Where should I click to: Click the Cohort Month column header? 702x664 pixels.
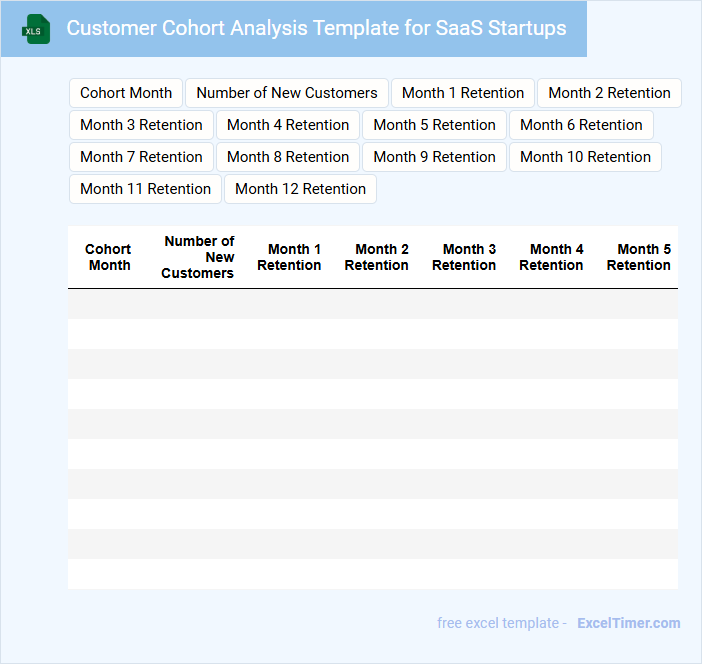[x=109, y=257]
